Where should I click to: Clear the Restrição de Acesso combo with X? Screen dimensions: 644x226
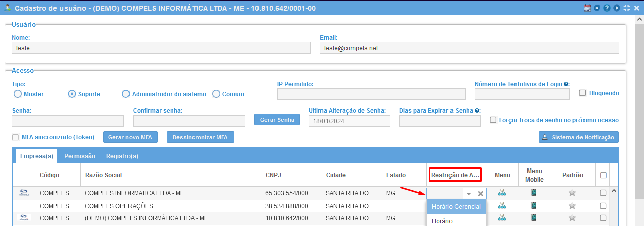[480, 193]
